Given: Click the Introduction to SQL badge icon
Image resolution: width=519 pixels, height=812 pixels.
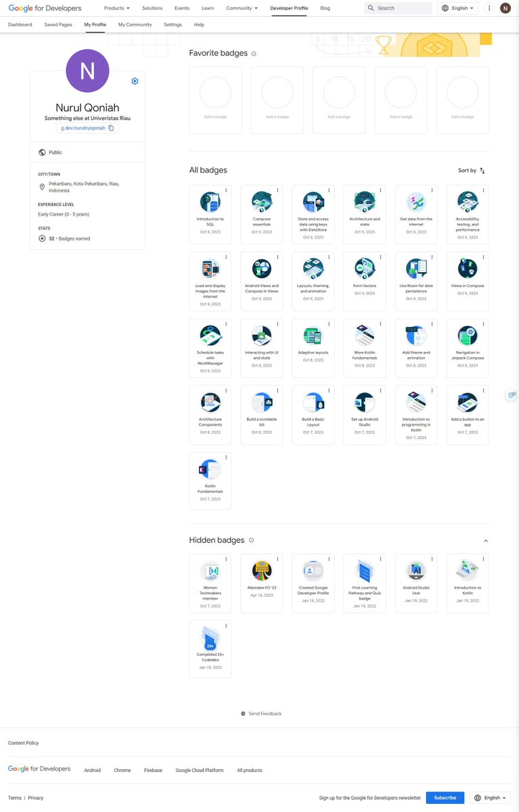Looking at the screenshot, I should 210,202.
